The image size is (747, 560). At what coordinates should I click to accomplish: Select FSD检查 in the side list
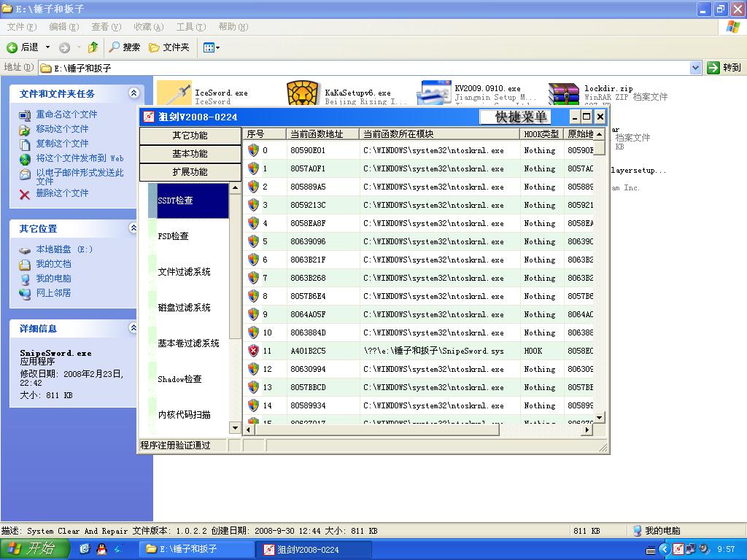[x=174, y=236]
